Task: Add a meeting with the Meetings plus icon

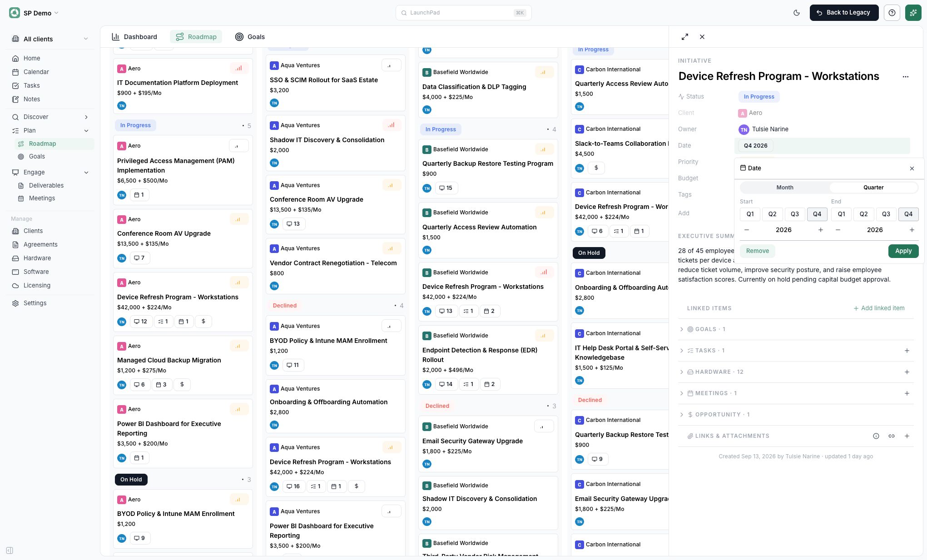Action: coord(907,393)
